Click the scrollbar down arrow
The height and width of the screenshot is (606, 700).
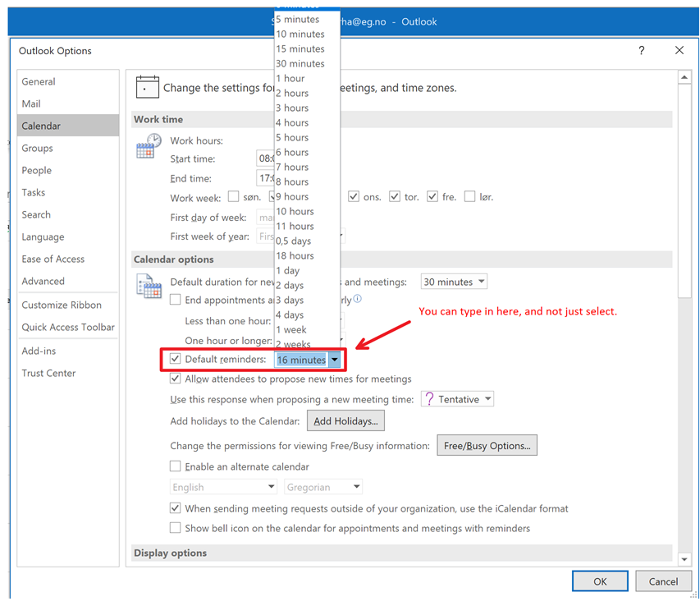(x=684, y=559)
